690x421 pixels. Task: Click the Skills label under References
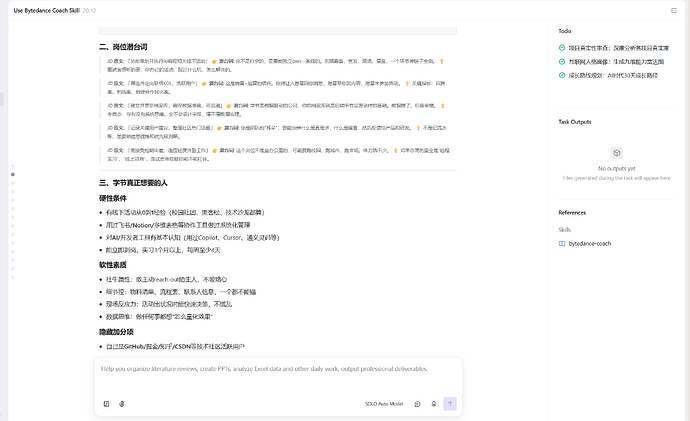[x=565, y=230]
